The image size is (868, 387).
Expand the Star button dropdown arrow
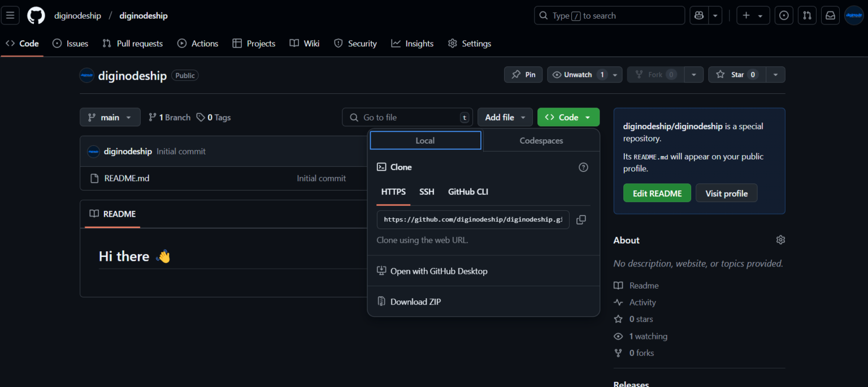coord(775,74)
